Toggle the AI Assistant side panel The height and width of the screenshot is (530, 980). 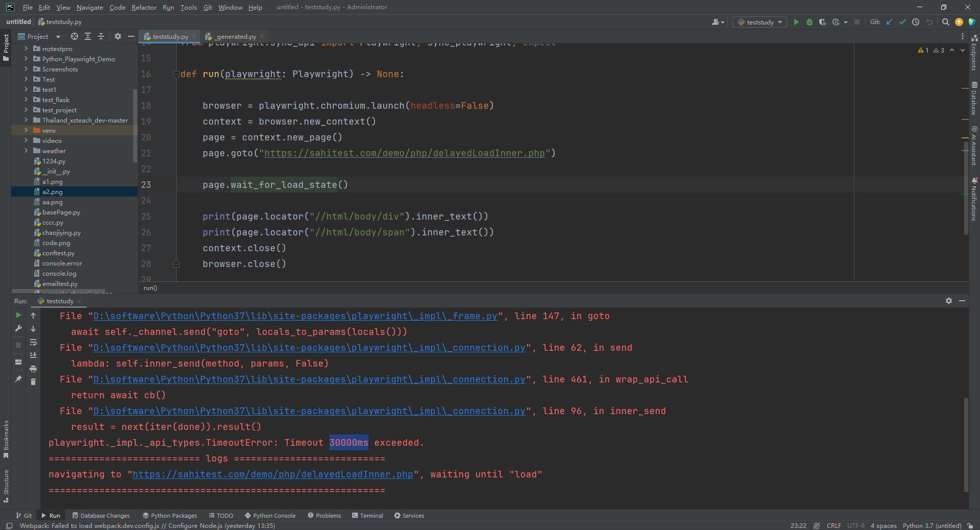click(974, 146)
